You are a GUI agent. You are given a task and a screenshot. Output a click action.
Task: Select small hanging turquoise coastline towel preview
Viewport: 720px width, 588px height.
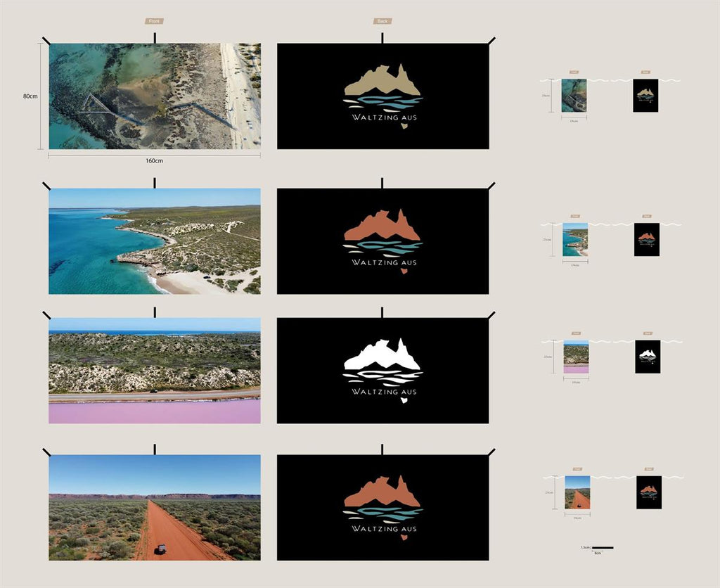coord(575,240)
